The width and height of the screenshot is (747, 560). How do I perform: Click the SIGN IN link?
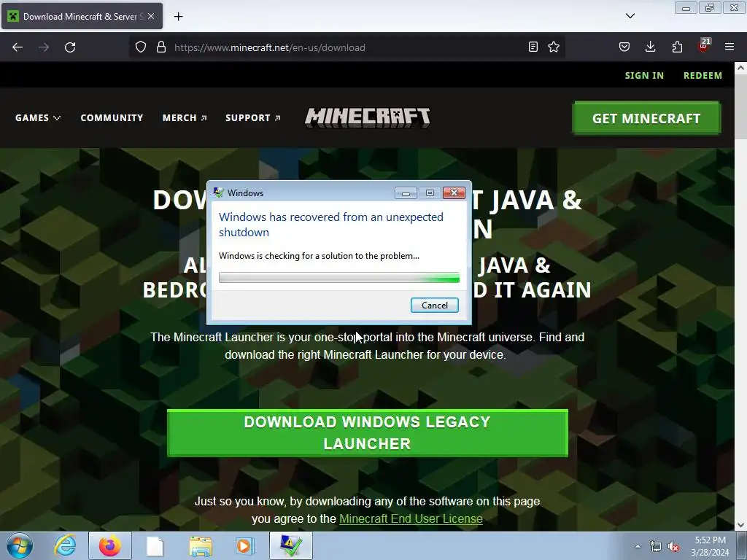tap(644, 75)
